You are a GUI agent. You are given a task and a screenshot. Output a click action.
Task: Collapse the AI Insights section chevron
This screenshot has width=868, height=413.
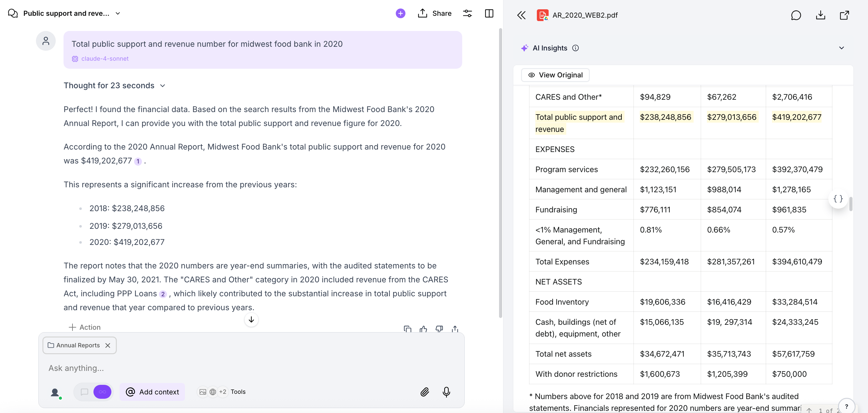click(841, 48)
